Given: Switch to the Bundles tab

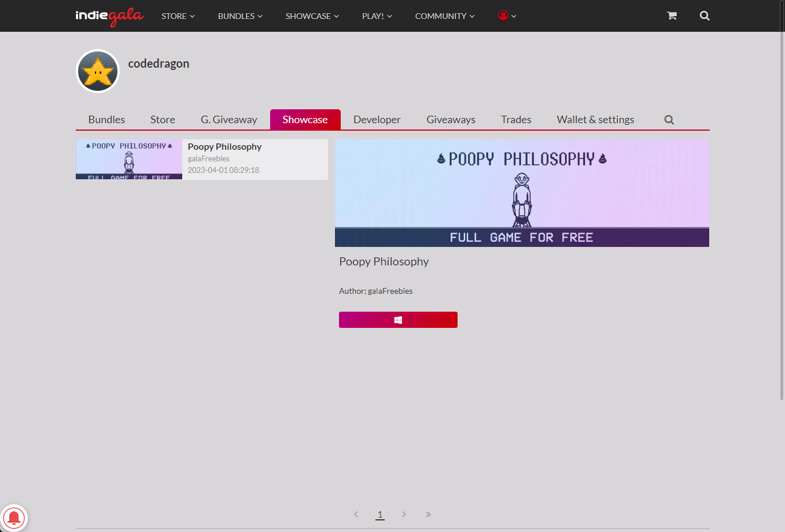Looking at the screenshot, I should coord(106,120).
